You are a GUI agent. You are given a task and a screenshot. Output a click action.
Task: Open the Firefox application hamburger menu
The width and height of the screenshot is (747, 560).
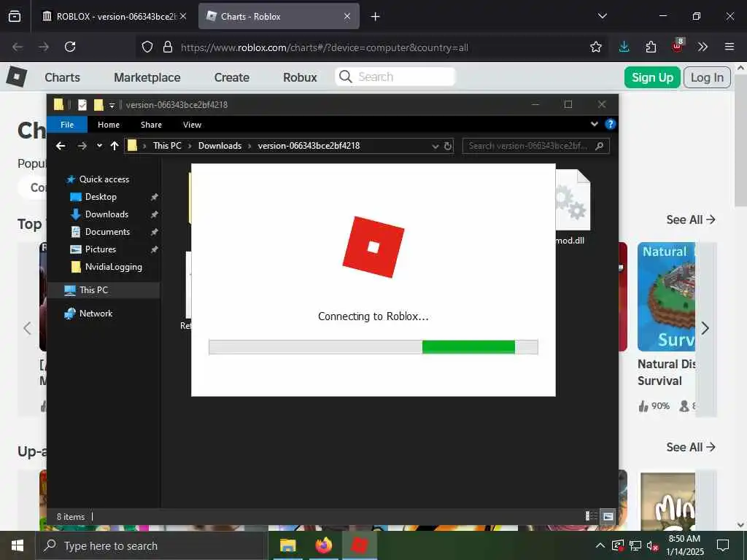click(729, 47)
